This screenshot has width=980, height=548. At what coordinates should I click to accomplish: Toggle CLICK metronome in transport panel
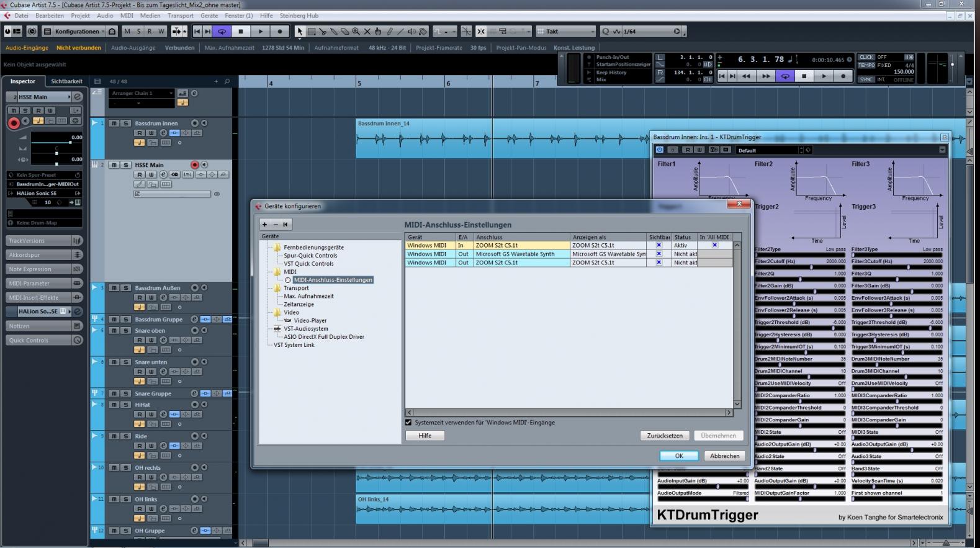[x=866, y=57]
